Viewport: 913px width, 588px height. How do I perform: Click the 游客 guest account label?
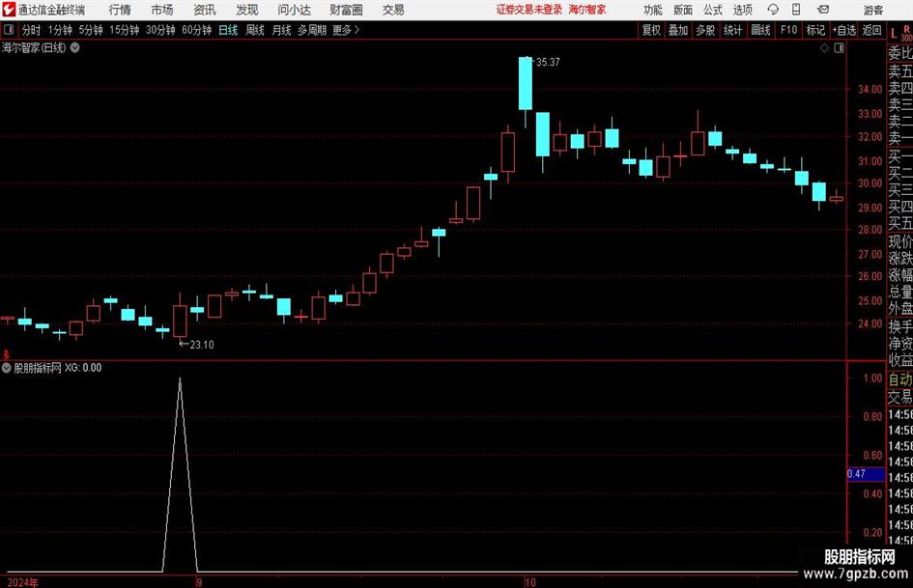(x=872, y=10)
